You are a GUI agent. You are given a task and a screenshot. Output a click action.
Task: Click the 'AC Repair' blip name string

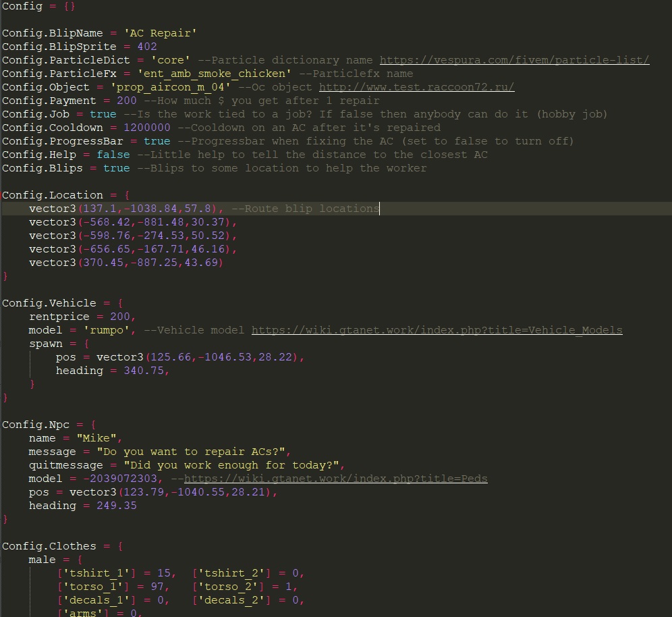pyautogui.click(x=161, y=33)
